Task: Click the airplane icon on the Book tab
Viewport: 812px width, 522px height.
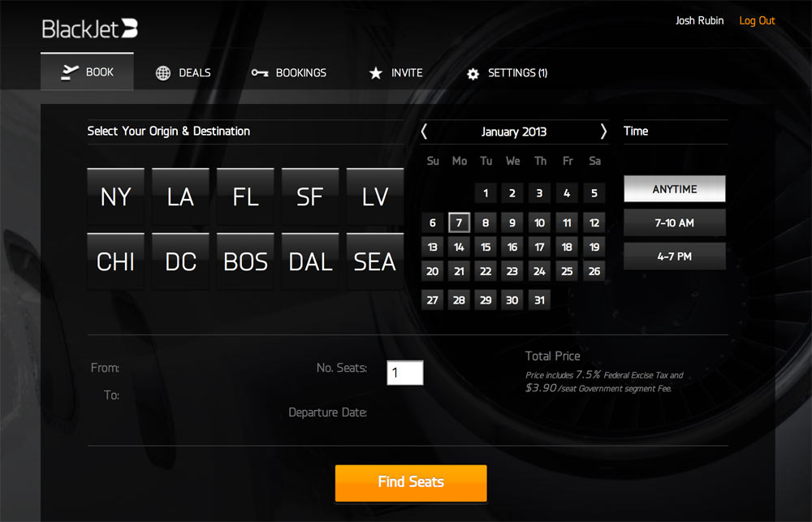Action: tap(71, 72)
